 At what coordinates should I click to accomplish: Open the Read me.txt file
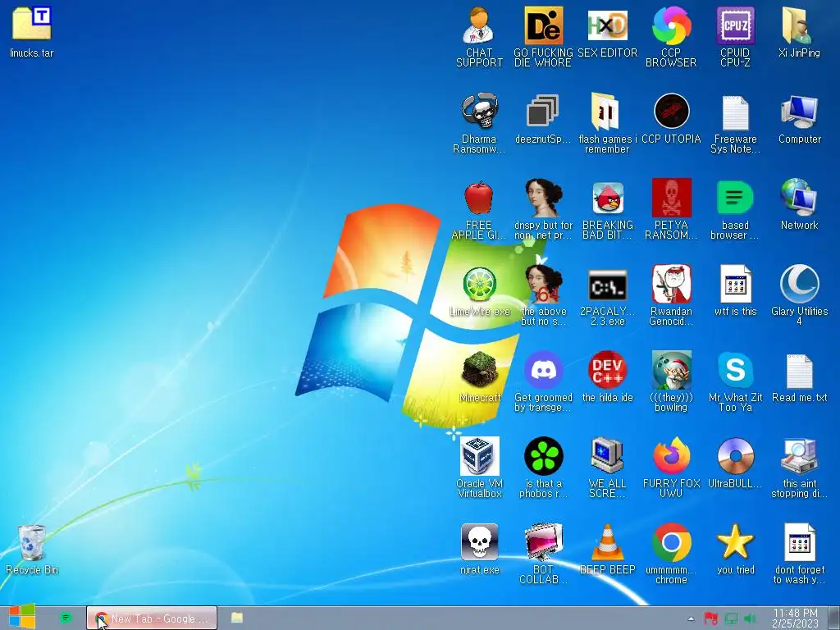pyautogui.click(x=799, y=377)
